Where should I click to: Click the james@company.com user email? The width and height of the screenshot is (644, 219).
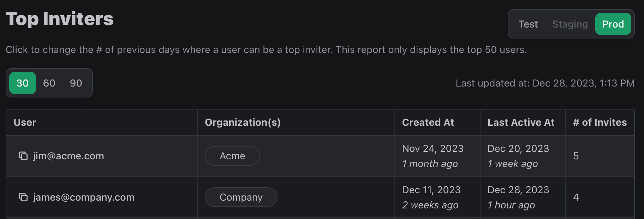click(84, 197)
